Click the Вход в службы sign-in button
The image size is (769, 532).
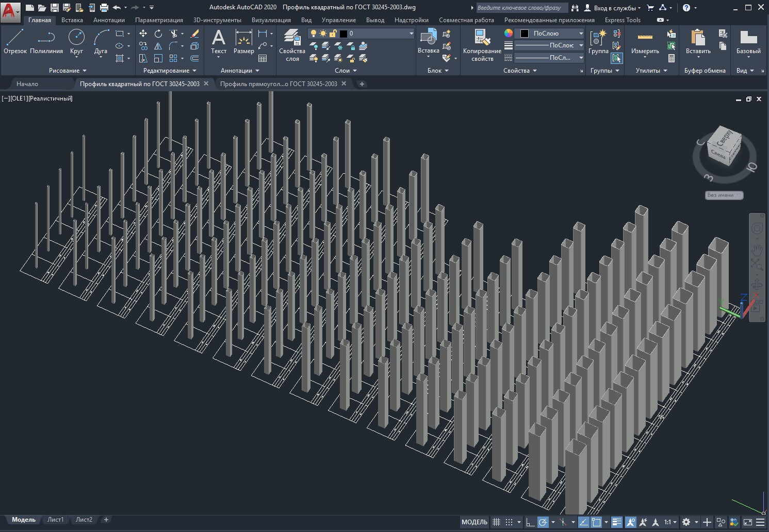(613, 8)
